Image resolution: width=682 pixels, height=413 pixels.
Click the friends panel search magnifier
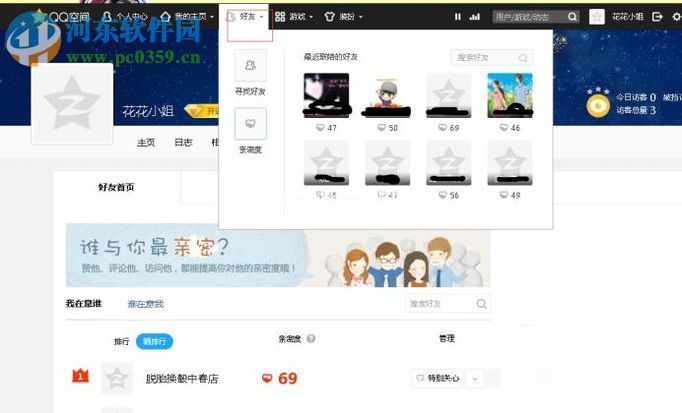tap(523, 57)
